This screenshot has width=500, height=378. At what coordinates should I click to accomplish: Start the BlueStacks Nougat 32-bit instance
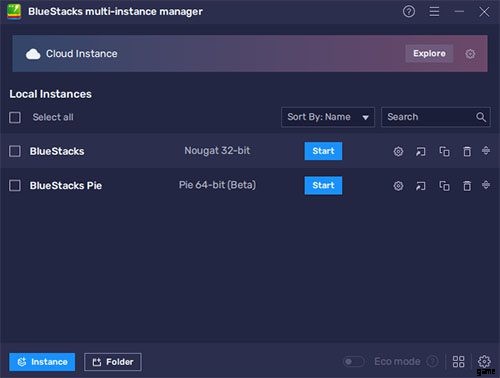323,151
